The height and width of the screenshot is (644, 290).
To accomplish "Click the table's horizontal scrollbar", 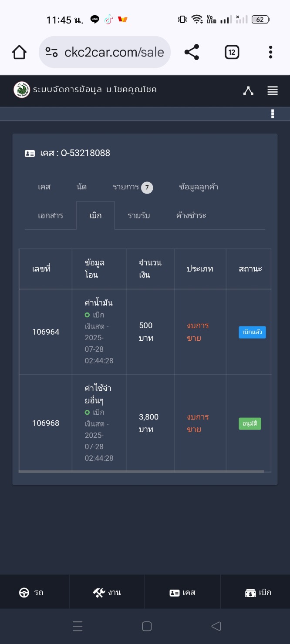I will coord(142,471).
